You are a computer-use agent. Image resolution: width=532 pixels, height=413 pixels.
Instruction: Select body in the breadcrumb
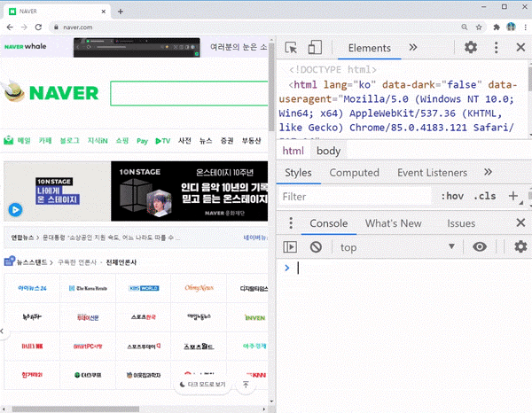328,151
